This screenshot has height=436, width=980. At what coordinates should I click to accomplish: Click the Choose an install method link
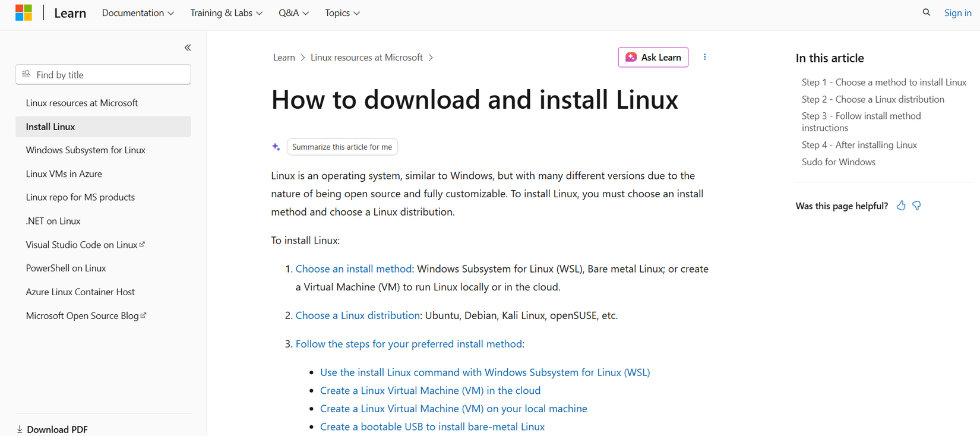coord(353,268)
